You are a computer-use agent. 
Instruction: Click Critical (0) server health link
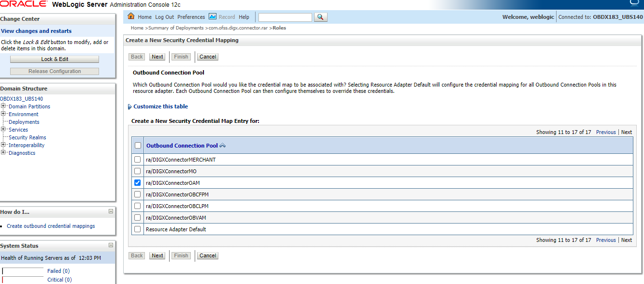pos(59,280)
